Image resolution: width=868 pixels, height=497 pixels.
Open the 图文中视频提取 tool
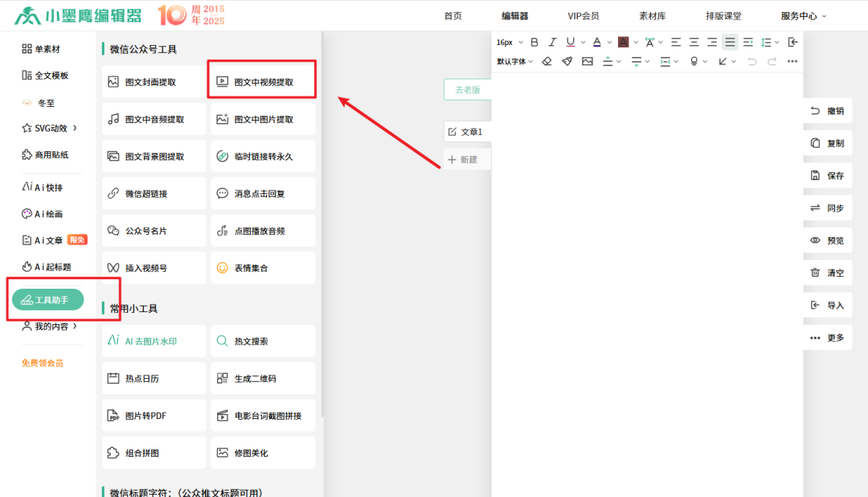(263, 81)
